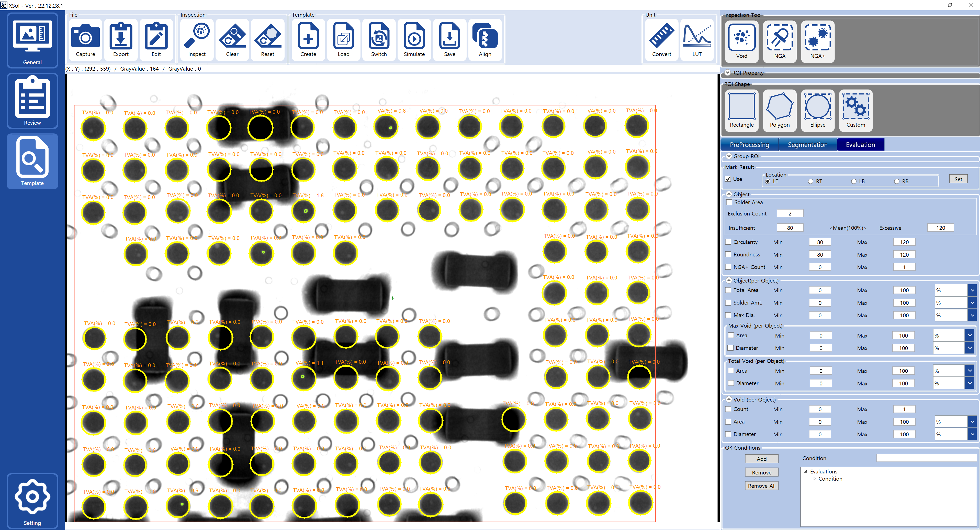Select the RT location radio button
This screenshot has width=980, height=530.
[810, 182]
